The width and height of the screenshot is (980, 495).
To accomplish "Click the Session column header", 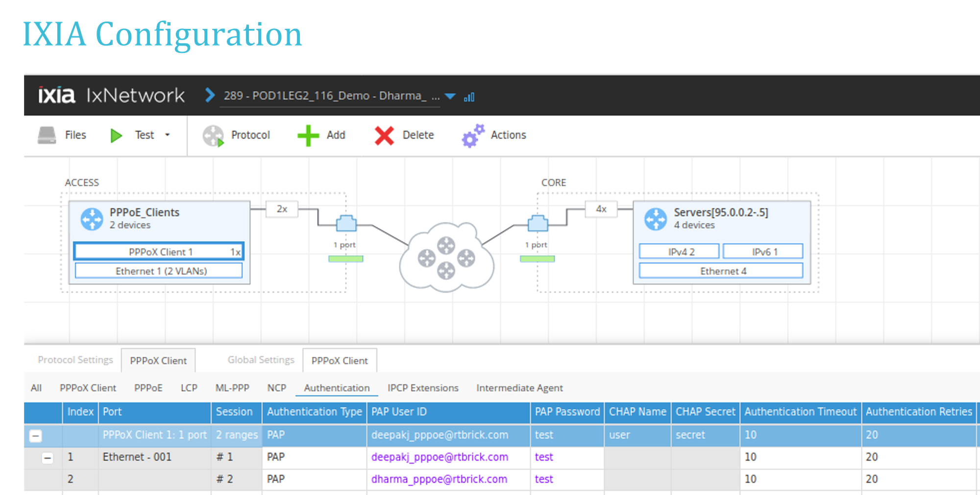I will coord(236,412).
